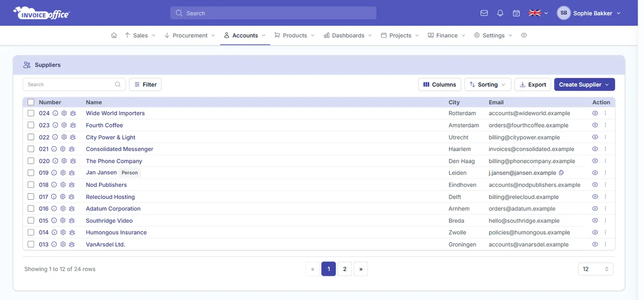Screen dimensions: 644x300
Task: Expand the Settings menu chevron
Action: coord(510,35)
